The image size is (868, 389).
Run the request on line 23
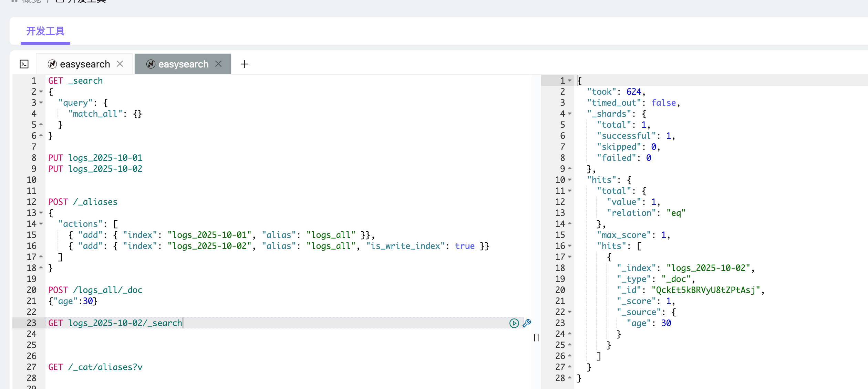514,323
